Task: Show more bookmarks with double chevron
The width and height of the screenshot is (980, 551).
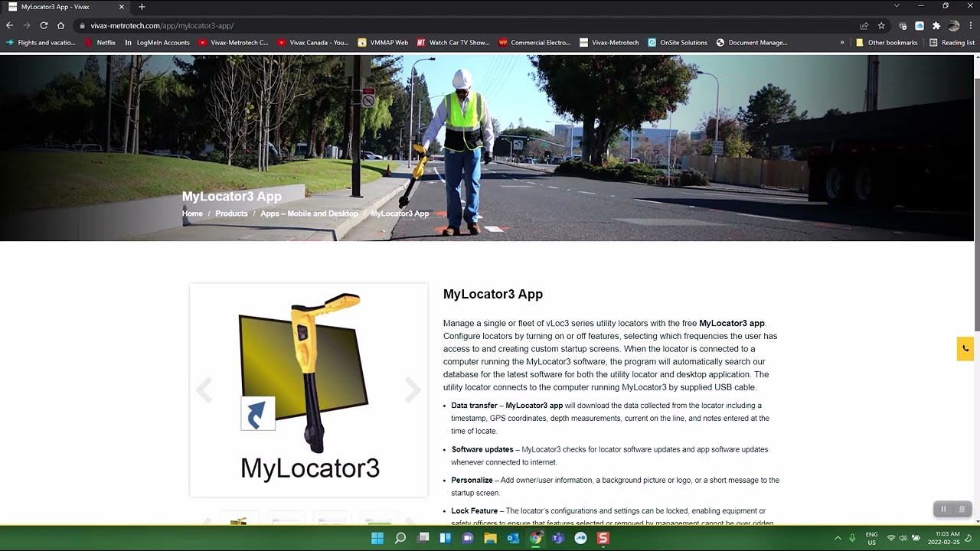Action: (842, 43)
